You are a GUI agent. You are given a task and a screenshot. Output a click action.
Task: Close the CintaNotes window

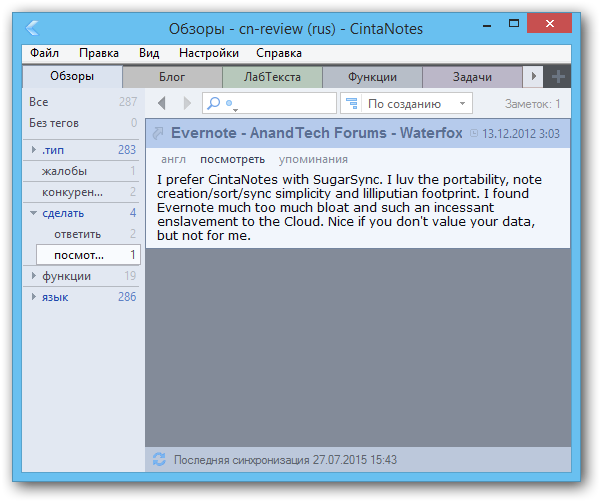[x=549, y=23]
